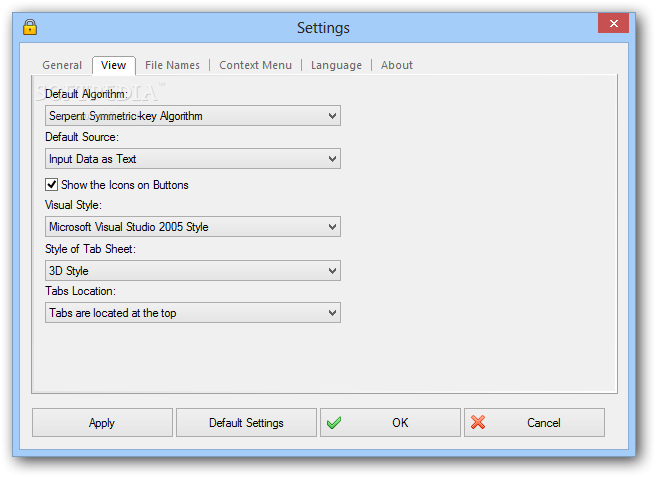Screen dimensions: 656x477
Task: Select the View tab
Action: (x=113, y=66)
